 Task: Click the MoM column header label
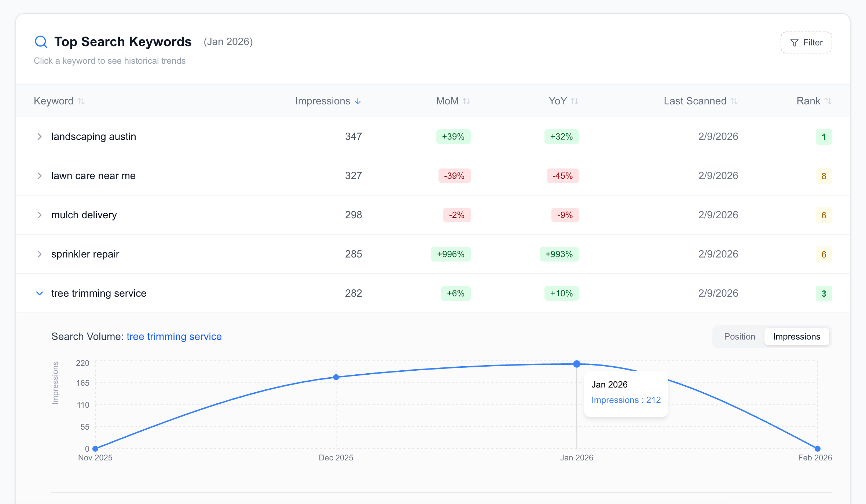pyautogui.click(x=447, y=101)
